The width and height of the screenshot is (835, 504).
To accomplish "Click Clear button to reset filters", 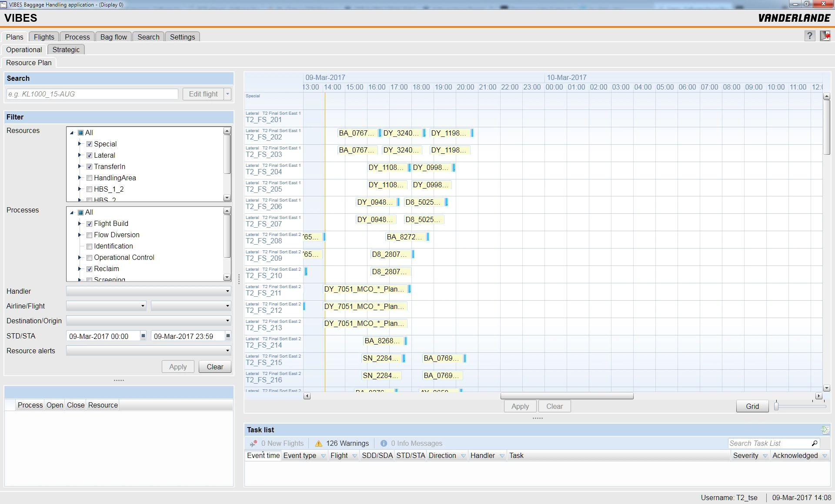I will coord(214,366).
